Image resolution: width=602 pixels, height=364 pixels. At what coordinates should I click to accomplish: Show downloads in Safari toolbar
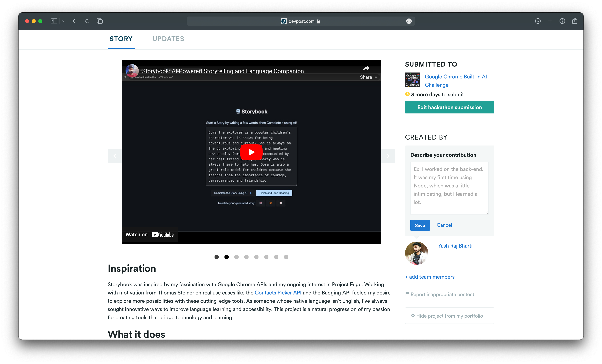tap(538, 21)
